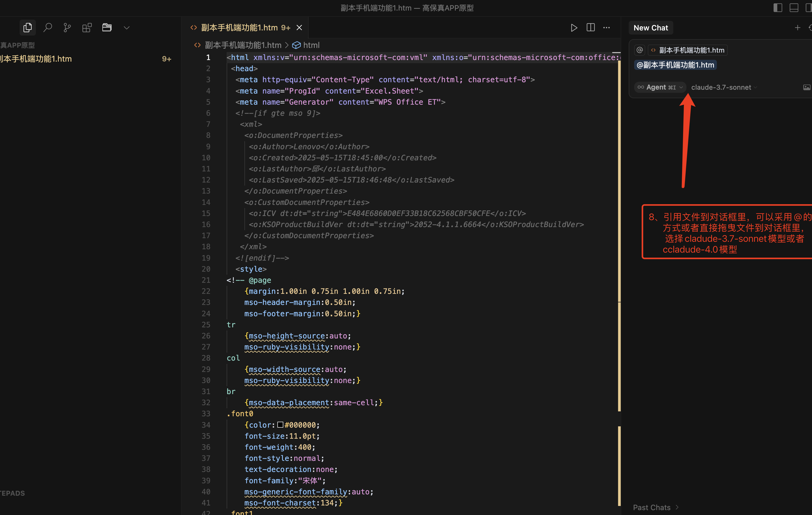
Task: Toggle the bottom panel layout icon
Action: click(x=794, y=7)
